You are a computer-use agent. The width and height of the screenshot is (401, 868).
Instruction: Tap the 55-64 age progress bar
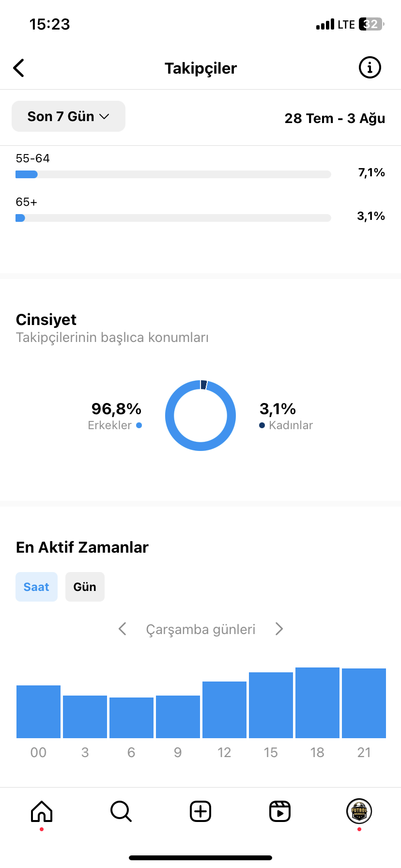173,174
